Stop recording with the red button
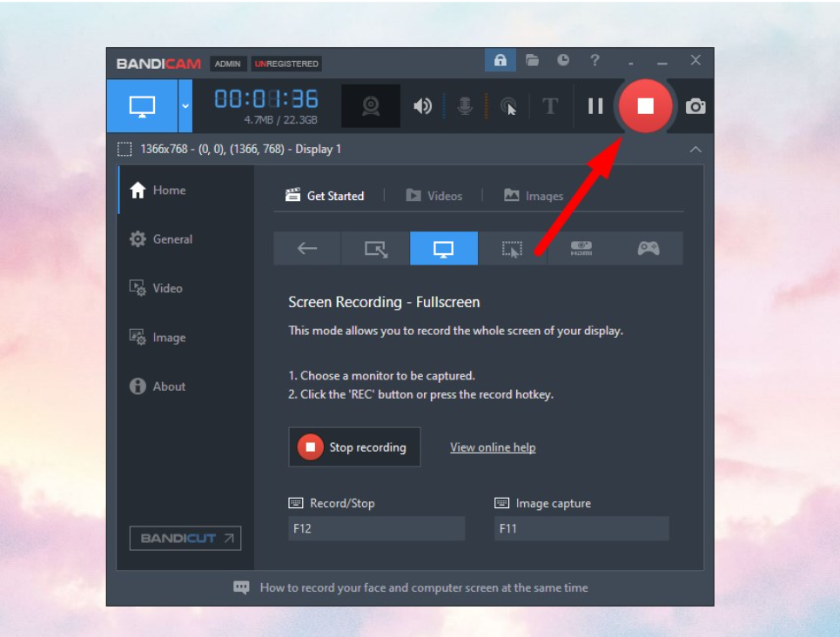The width and height of the screenshot is (840, 637). [x=645, y=106]
